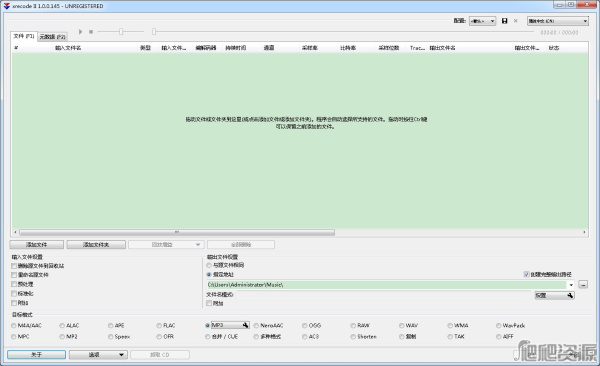This screenshot has height=366, width=600.
Task: Click the volume slider handle
Action: point(121,32)
